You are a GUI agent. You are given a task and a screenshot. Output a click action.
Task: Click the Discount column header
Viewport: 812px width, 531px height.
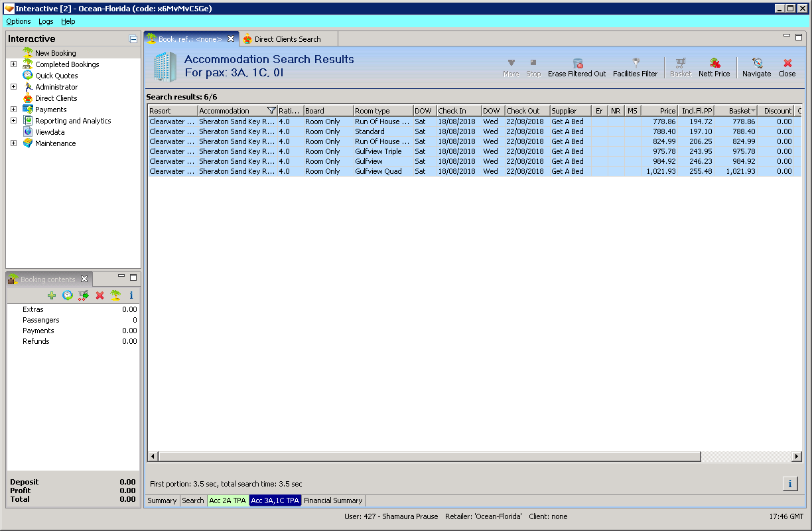tap(776, 111)
